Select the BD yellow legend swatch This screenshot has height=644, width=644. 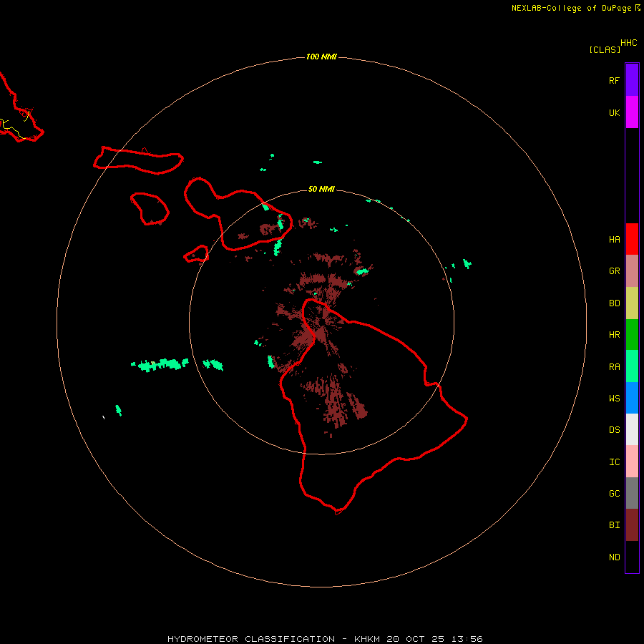(x=632, y=303)
